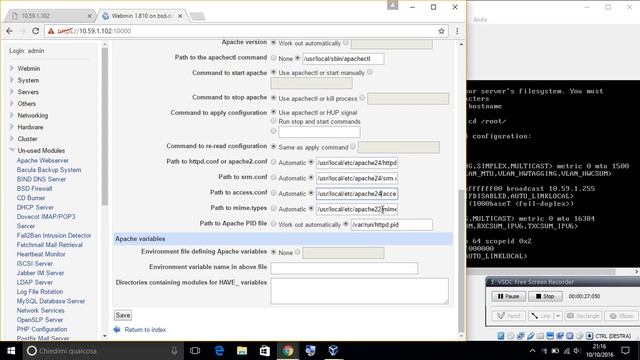Stop the VSDC screen recording

point(545,296)
